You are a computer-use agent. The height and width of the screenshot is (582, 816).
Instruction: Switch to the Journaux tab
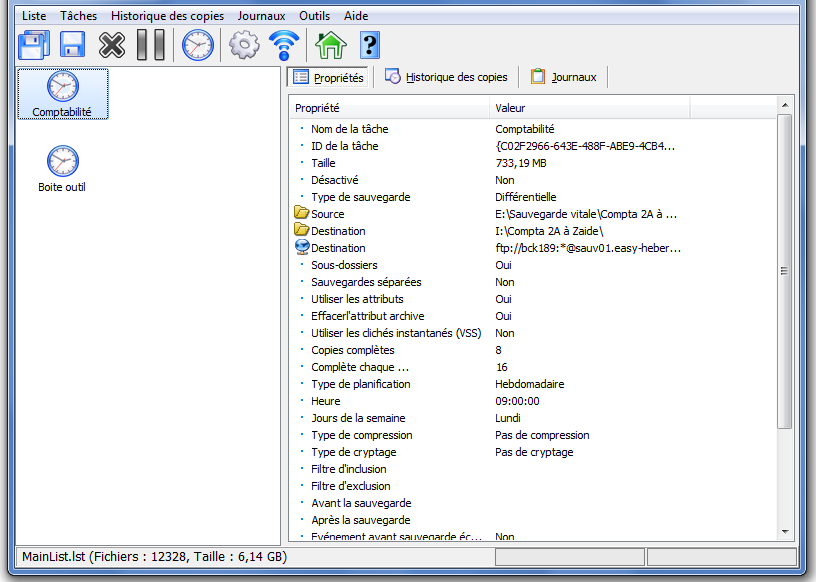click(x=564, y=77)
